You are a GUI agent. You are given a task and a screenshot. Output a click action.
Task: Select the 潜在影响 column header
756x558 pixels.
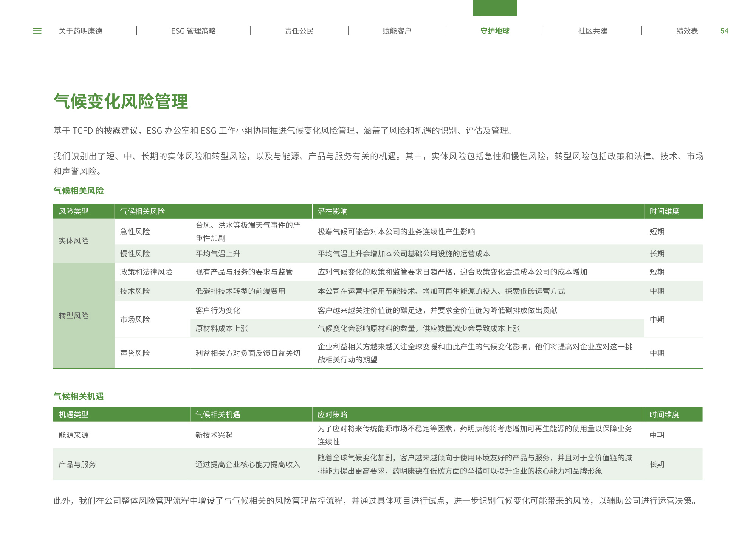click(x=332, y=211)
